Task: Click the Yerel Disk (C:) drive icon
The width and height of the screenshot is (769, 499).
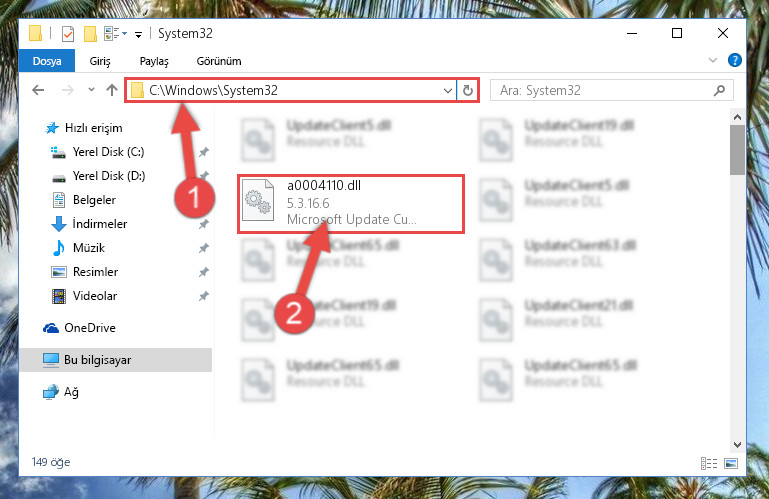Action: point(58,153)
